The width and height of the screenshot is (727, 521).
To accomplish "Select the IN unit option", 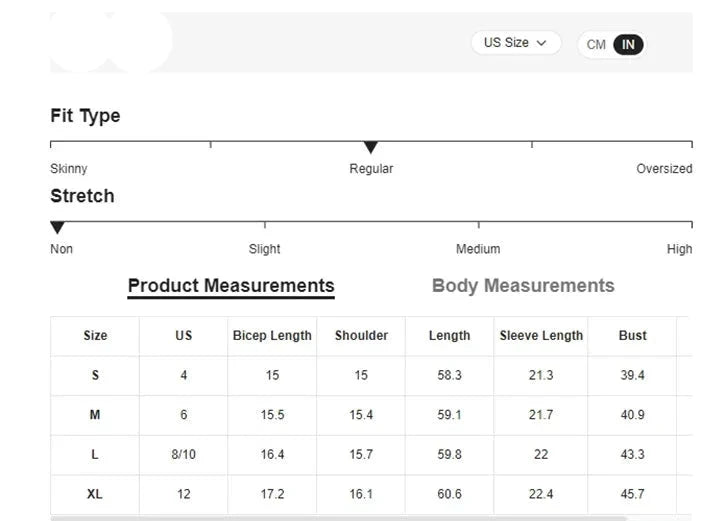I will tap(628, 45).
